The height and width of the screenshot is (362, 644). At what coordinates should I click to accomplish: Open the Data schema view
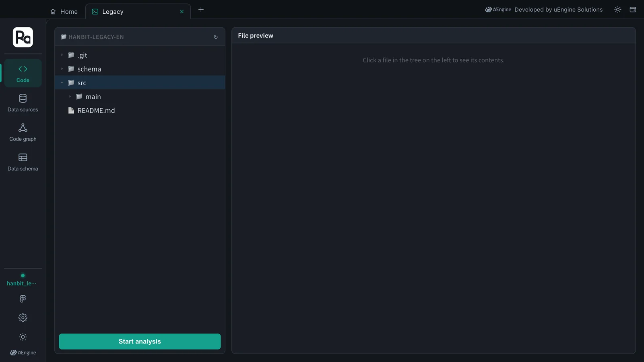coord(23,162)
